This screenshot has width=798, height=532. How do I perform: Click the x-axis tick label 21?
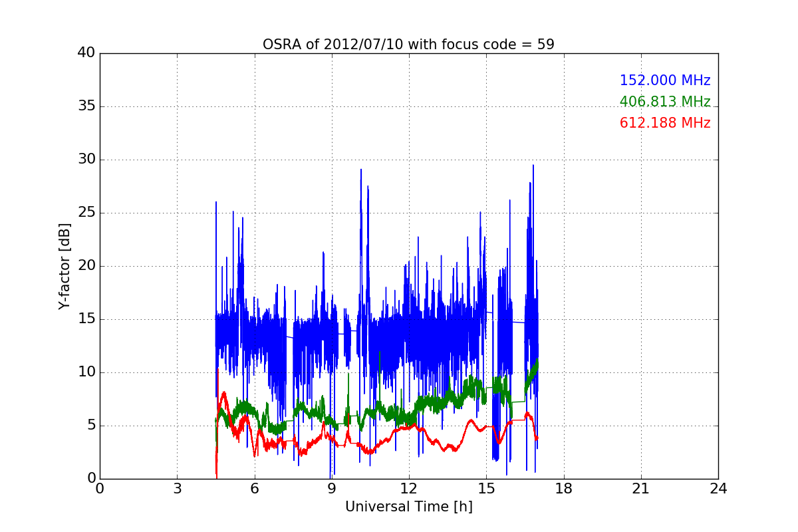click(x=641, y=489)
